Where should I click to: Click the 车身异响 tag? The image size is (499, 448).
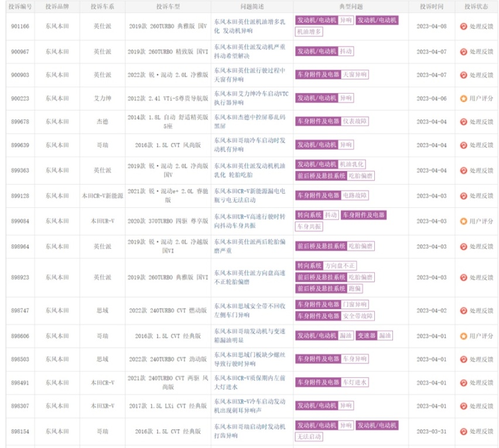tap(354, 359)
